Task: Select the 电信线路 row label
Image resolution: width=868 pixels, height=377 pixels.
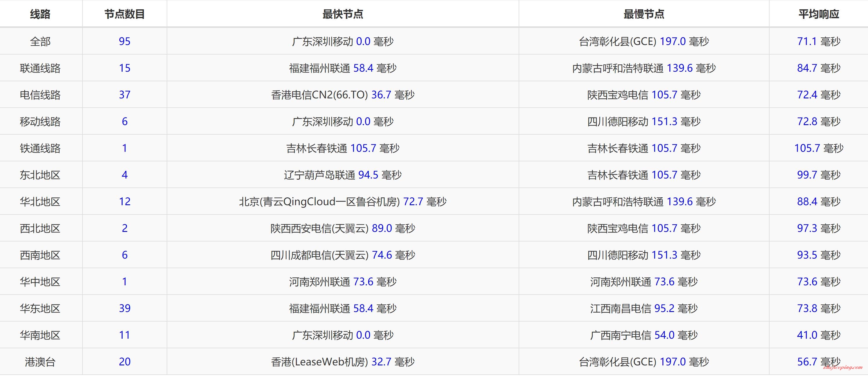Action: click(x=40, y=95)
